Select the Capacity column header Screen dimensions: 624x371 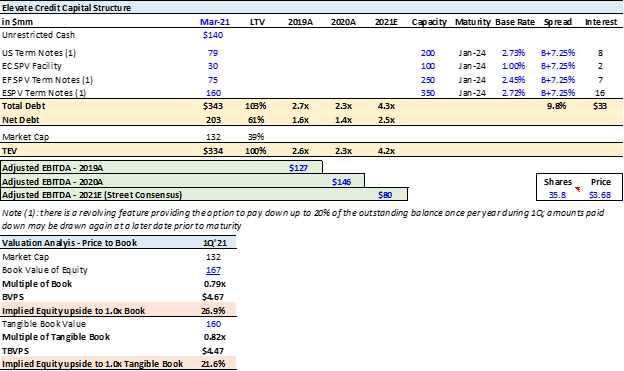429,22
